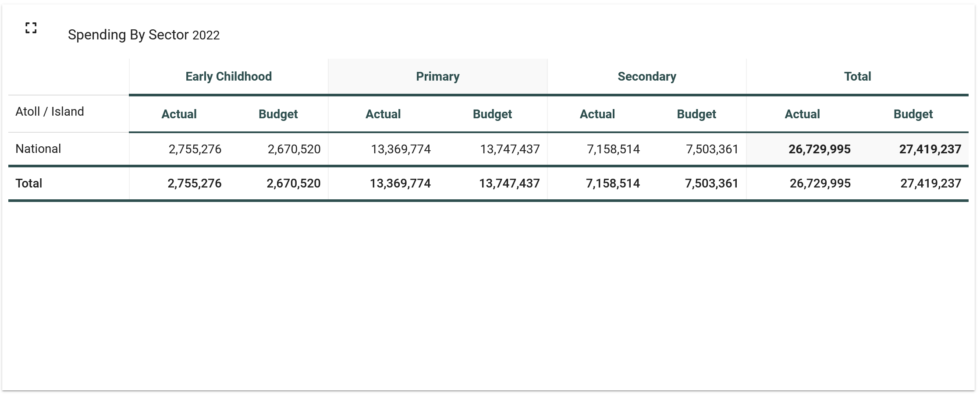Click the Total column group header
This screenshot has height=396, width=980.
857,77
